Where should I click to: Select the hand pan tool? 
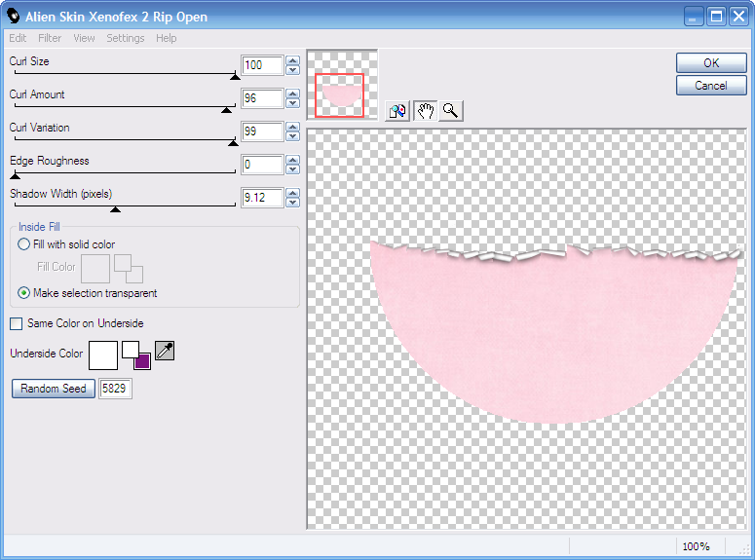pyautogui.click(x=425, y=111)
